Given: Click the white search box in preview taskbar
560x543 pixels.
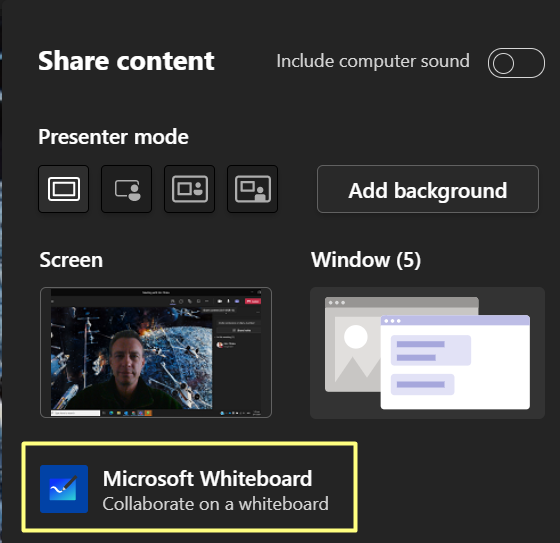Looking at the screenshot, I should click(75, 413).
